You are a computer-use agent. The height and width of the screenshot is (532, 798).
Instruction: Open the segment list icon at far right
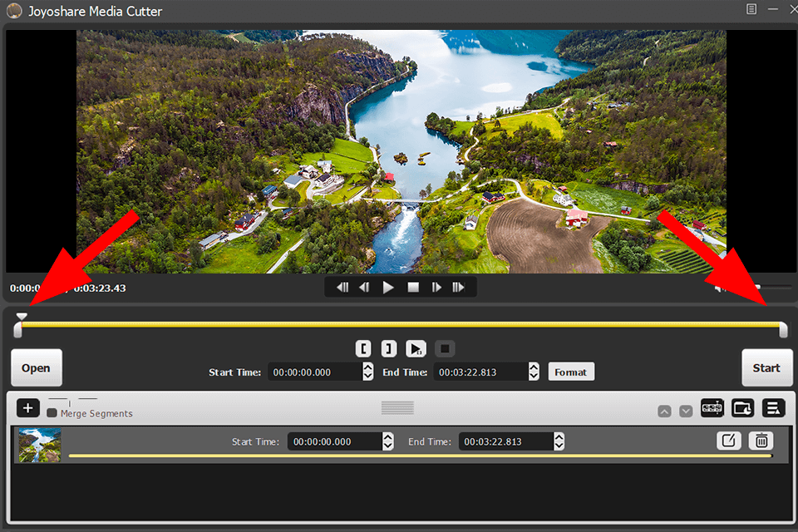[773, 408]
